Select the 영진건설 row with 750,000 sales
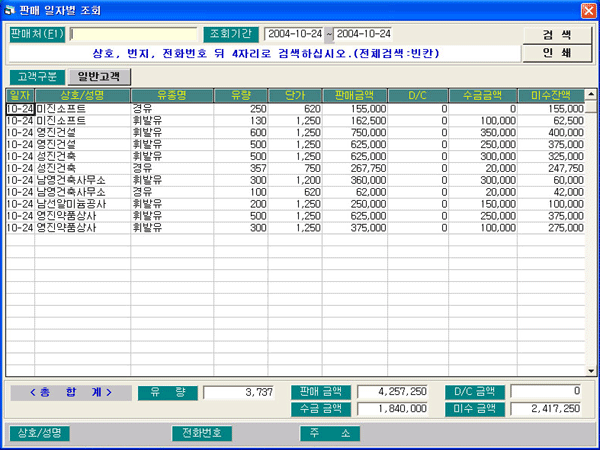This screenshot has height=450, width=600. (x=295, y=133)
